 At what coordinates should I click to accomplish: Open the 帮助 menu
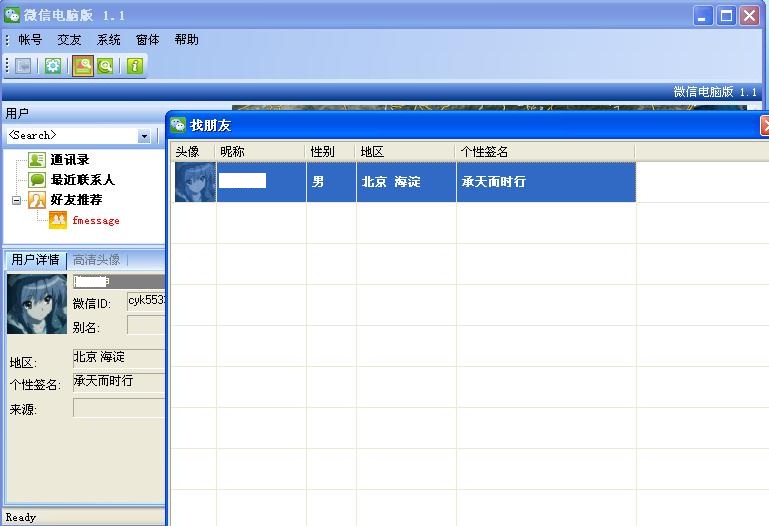(x=186, y=40)
